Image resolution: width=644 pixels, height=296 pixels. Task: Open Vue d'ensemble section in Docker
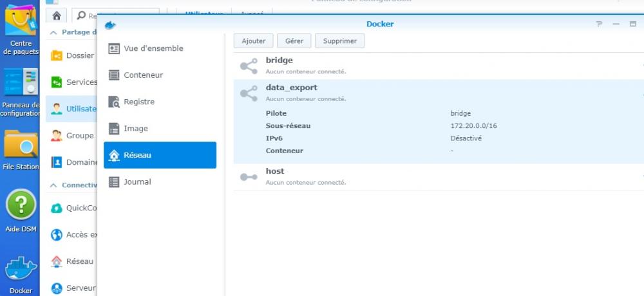pyautogui.click(x=160, y=48)
